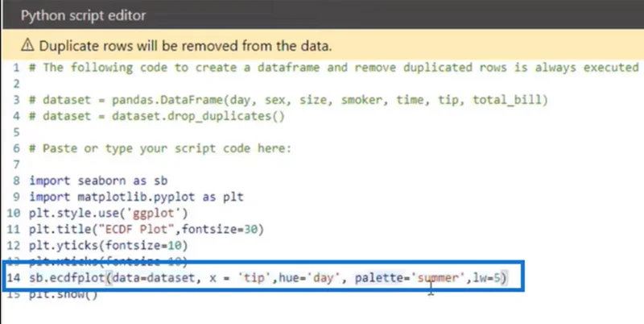Click sb.ecdfplot function name on line 14

pyautogui.click(x=67, y=278)
